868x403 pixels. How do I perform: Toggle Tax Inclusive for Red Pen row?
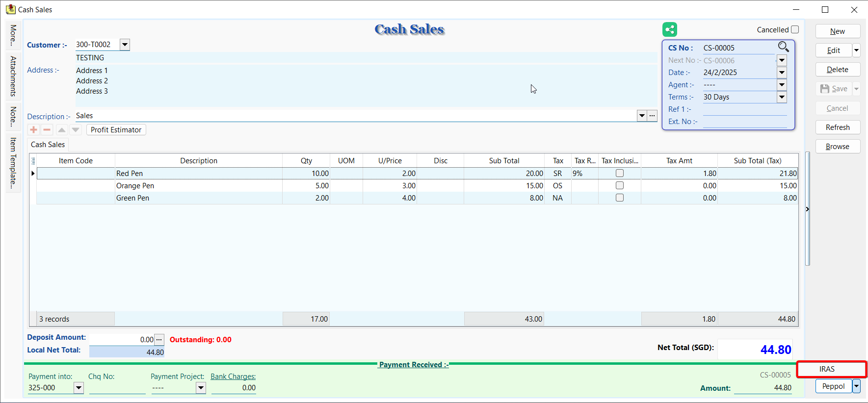620,173
